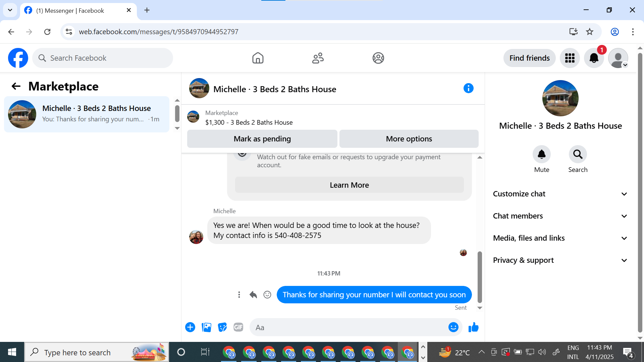Reply to the sent message
644x362 pixels.
click(253, 295)
